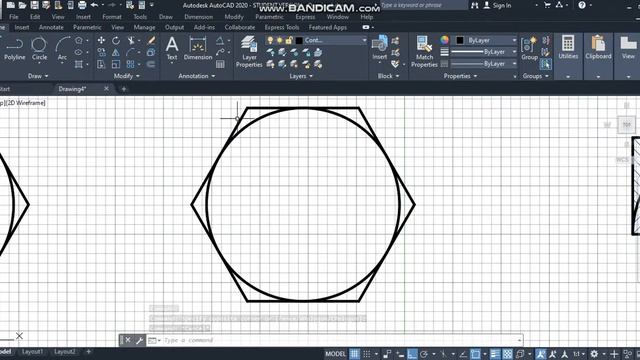Switch to the Manage ribbon tab
The height and width of the screenshot is (360, 640).
tap(144, 27)
